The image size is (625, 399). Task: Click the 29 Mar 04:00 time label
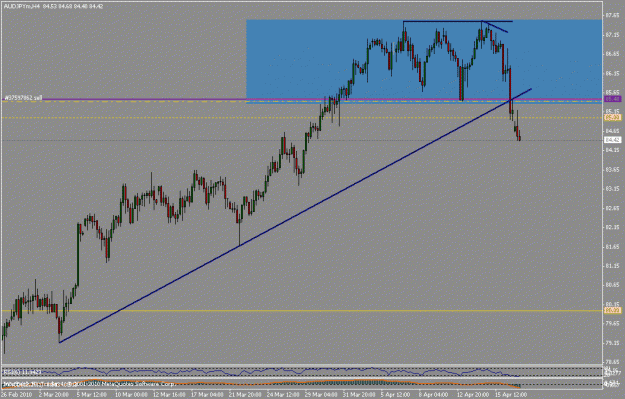(320, 395)
